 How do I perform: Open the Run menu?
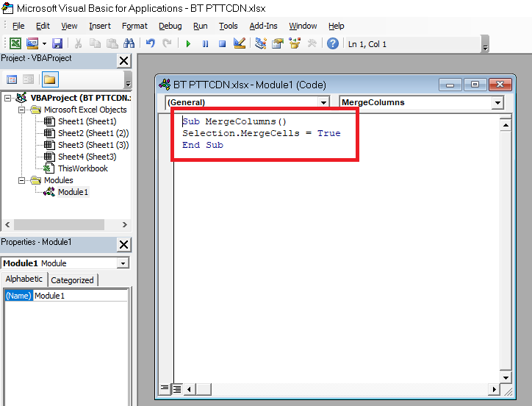(x=200, y=26)
